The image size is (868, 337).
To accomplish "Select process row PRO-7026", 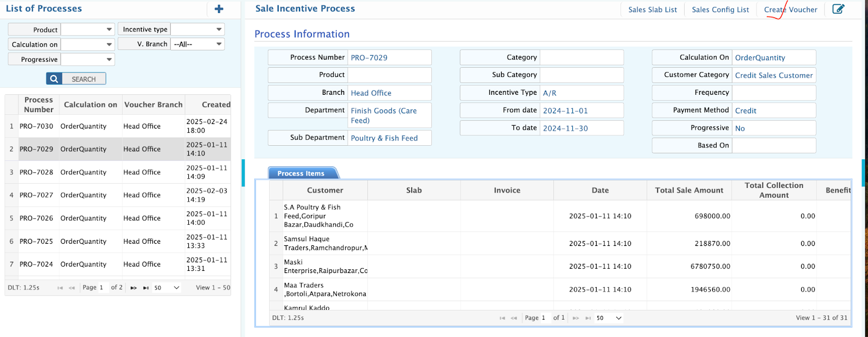I will 118,218.
